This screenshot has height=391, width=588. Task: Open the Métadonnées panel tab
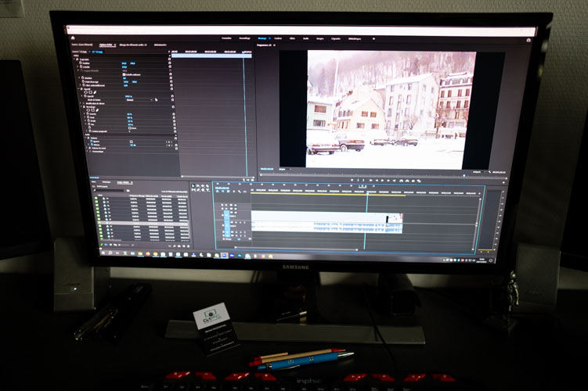tap(161, 45)
